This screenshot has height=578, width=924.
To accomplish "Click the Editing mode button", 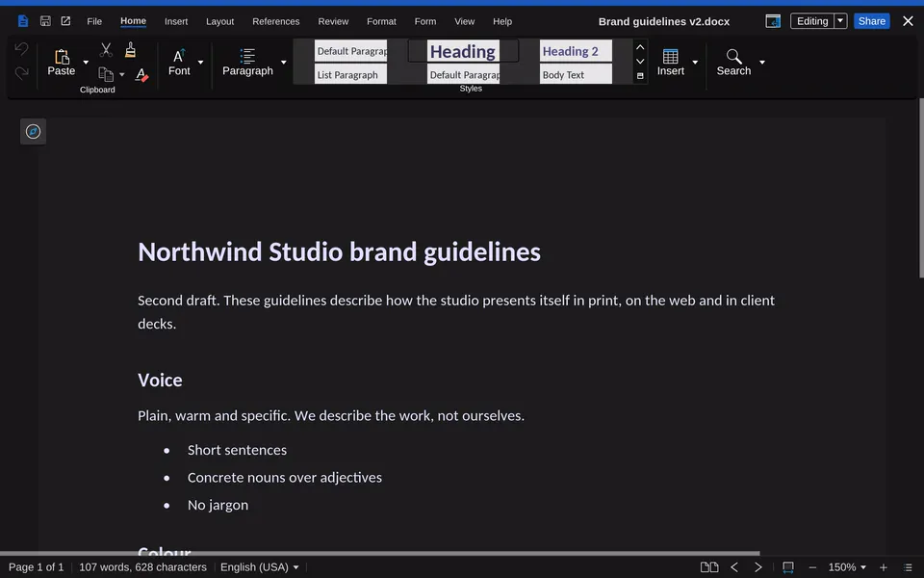I will 812,21.
